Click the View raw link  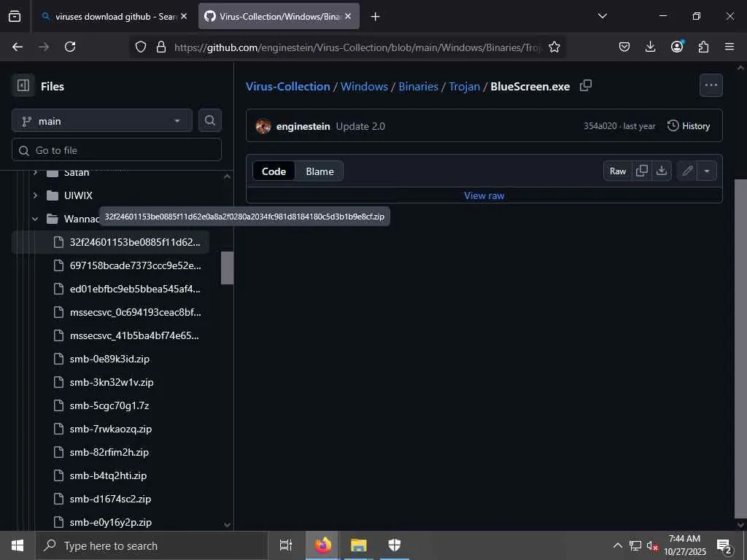point(484,195)
